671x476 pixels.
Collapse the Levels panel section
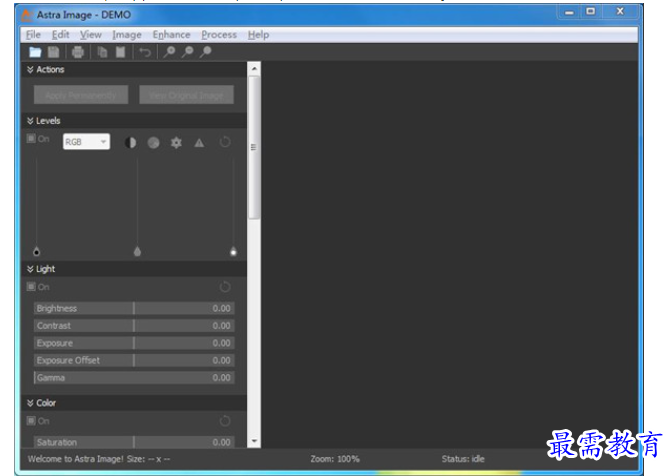[30, 121]
